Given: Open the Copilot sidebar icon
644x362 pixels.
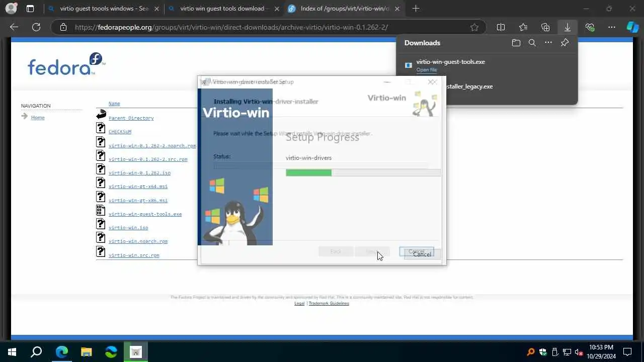Looking at the screenshot, I should click(632, 27).
